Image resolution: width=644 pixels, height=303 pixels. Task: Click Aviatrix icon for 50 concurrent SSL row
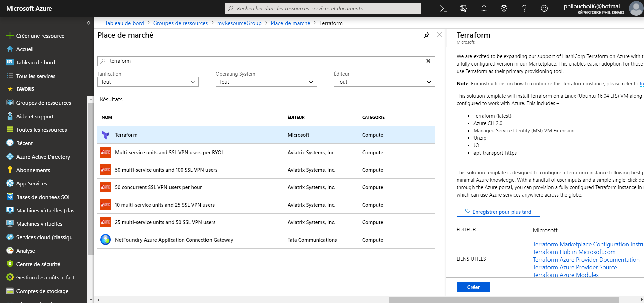[106, 187]
